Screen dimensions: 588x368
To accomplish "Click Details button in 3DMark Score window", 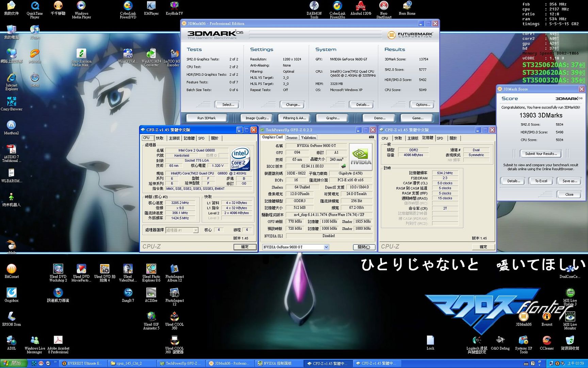I will point(513,181).
